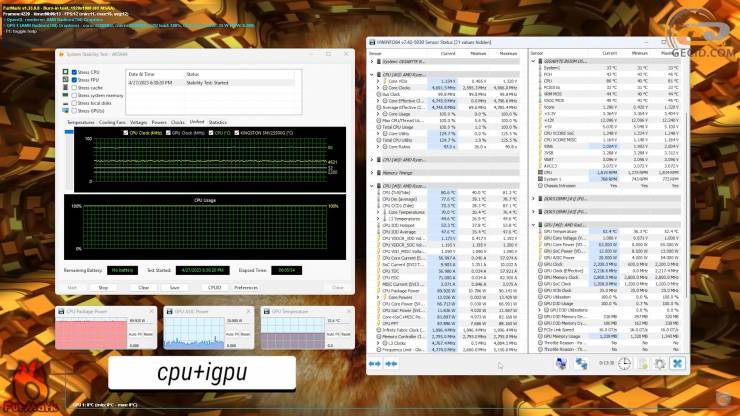This screenshot has width=740, height=416.
Task: Expand the Core Clocks row
Action: [x=378, y=88]
